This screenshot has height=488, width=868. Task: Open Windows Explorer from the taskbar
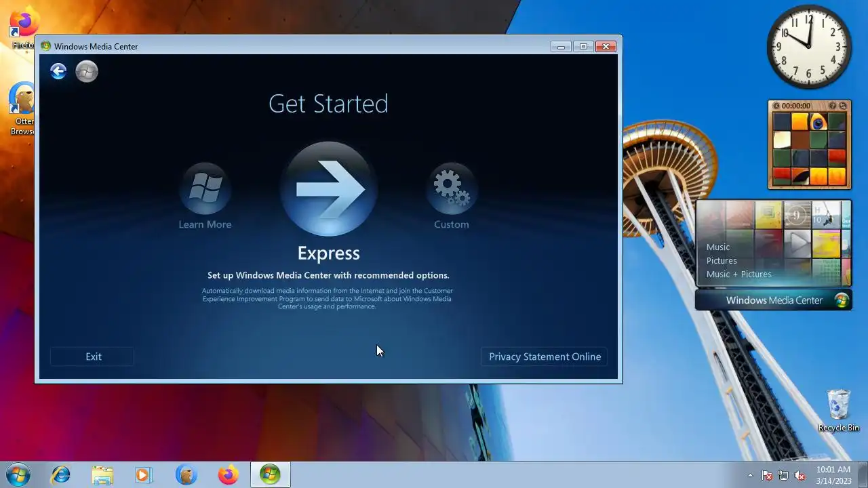click(102, 475)
